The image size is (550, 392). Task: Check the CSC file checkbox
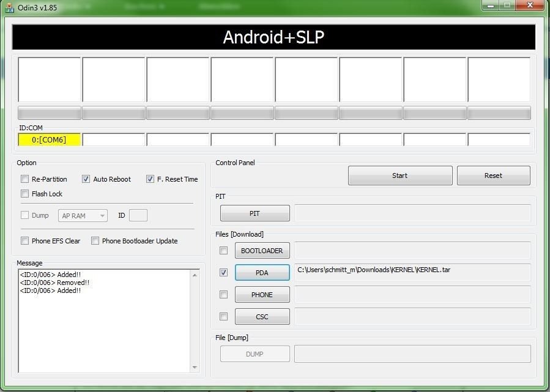point(223,317)
